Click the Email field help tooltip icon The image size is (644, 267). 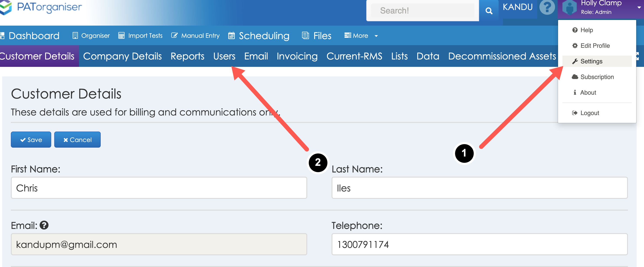coord(44,225)
